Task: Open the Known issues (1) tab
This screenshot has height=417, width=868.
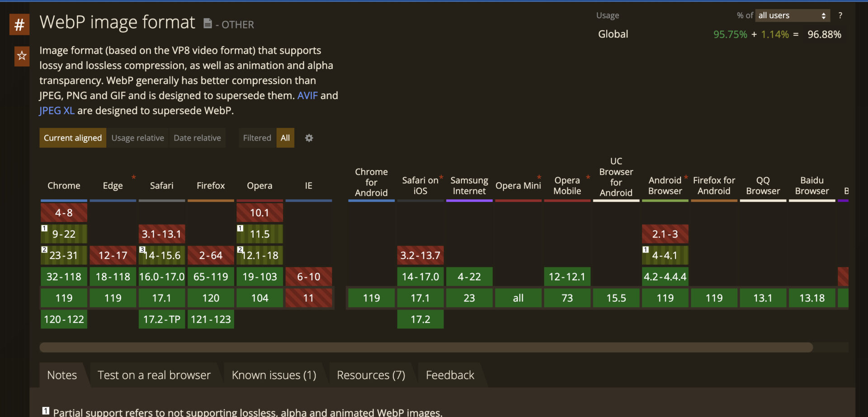Action: pos(274,375)
